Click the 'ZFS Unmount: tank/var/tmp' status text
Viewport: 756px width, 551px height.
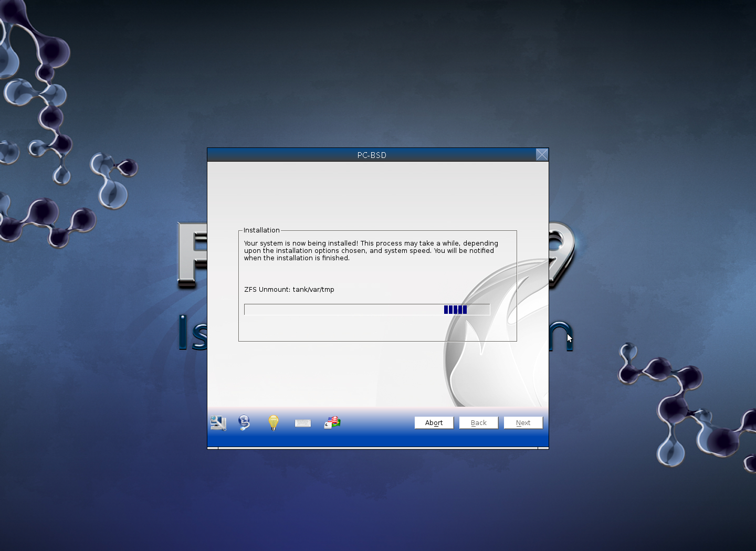pyautogui.click(x=289, y=290)
